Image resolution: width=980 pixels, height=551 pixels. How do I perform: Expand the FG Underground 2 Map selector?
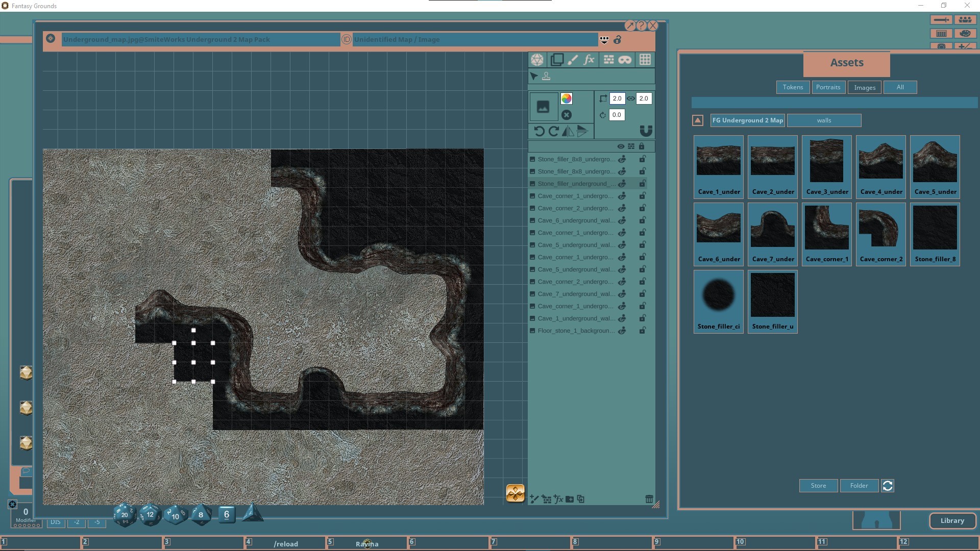point(747,120)
